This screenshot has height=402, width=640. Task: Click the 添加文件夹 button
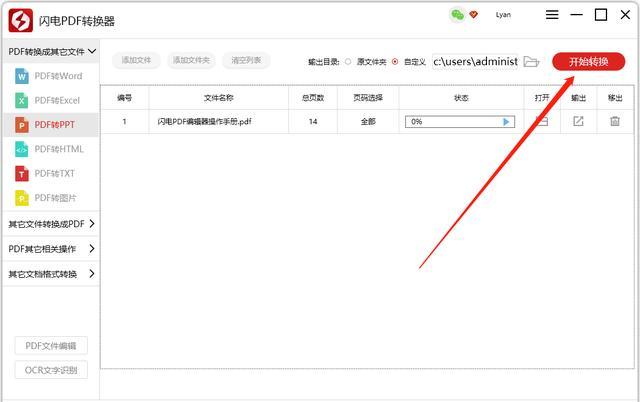(x=191, y=60)
